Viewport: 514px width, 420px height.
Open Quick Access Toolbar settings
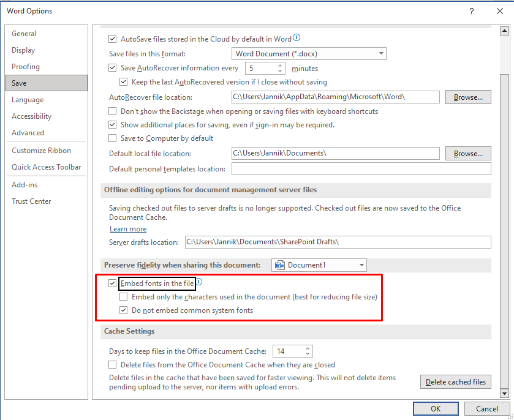pyautogui.click(x=46, y=167)
